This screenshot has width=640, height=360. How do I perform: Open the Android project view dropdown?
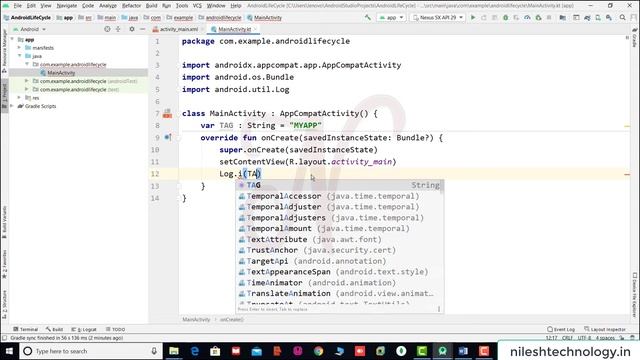pos(29,29)
